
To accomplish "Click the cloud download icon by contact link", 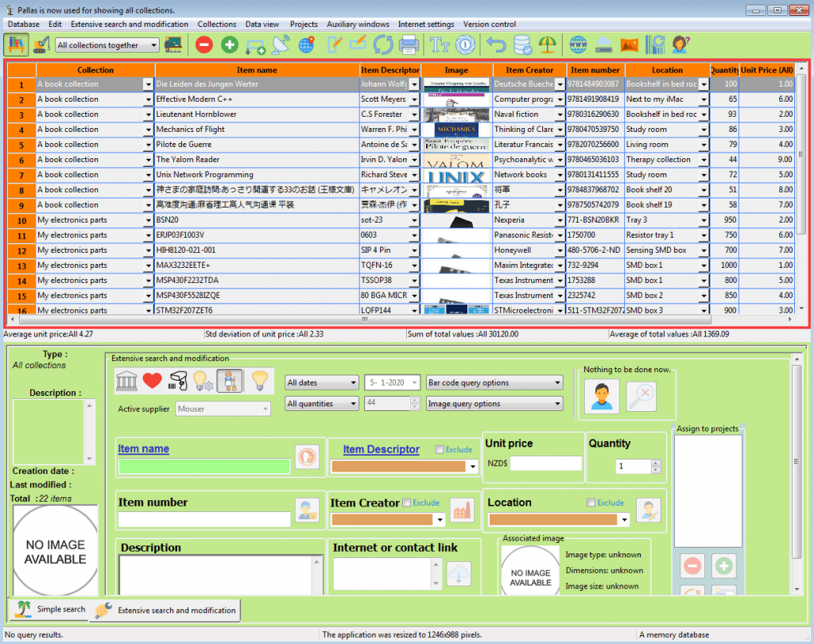I will coord(459,574).
